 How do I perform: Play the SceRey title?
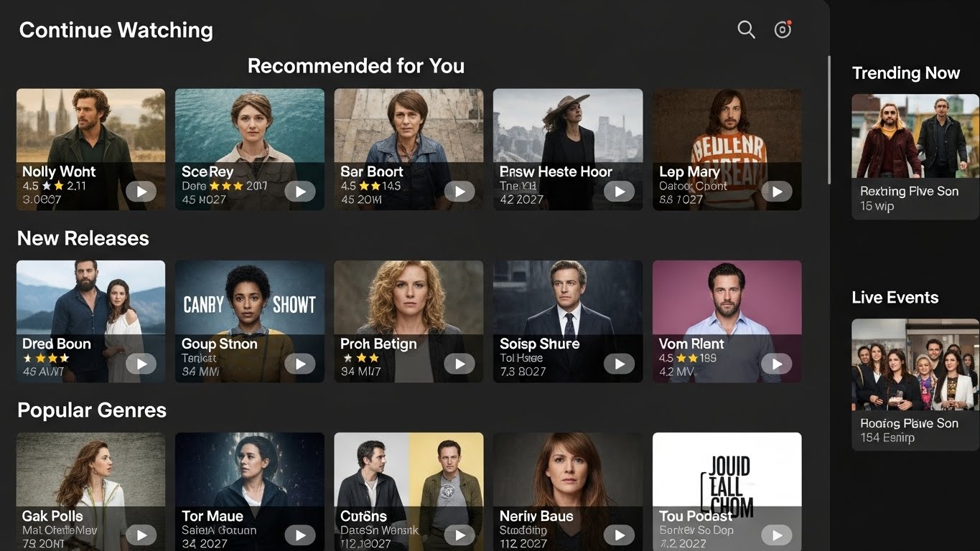point(300,192)
